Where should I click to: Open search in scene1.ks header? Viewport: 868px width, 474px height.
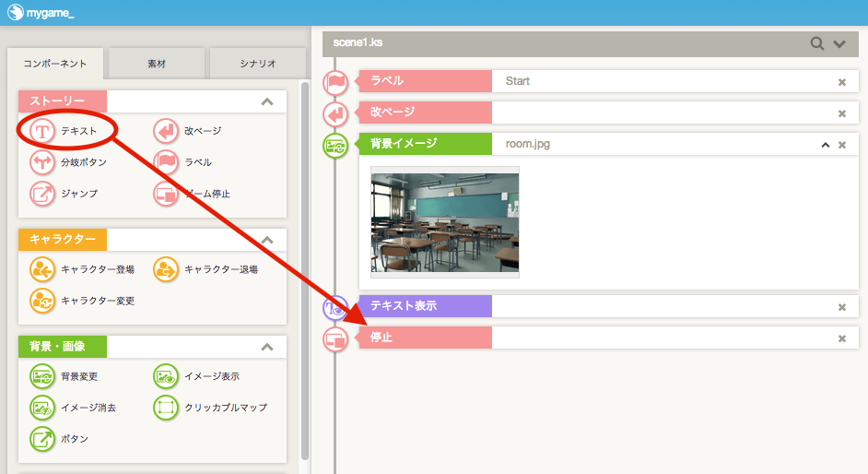(x=817, y=43)
